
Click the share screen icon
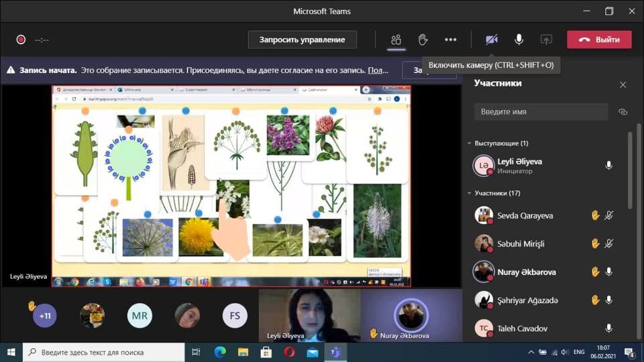point(546,40)
